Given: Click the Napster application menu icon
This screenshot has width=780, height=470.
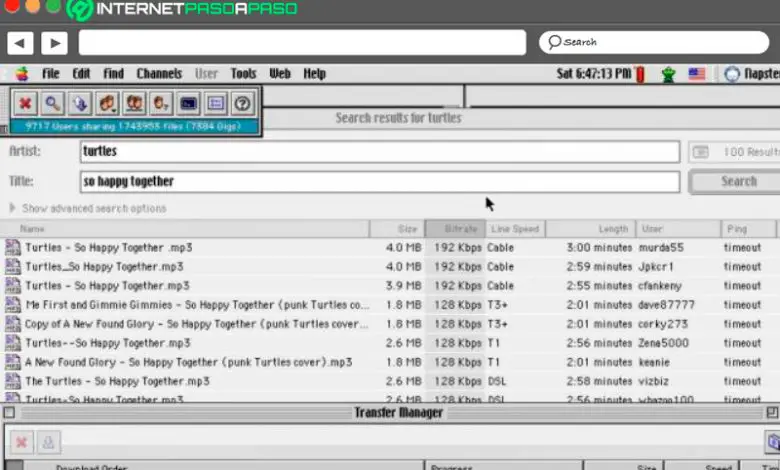Looking at the screenshot, I should [x=732, y=74].
